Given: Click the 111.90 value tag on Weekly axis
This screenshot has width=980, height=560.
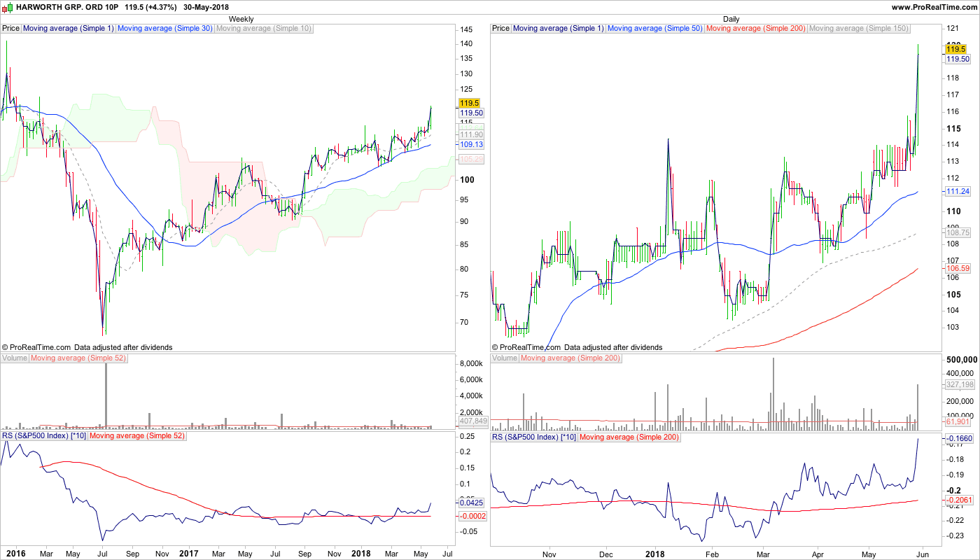Looking at the screenshot, I should coord(472,134).
